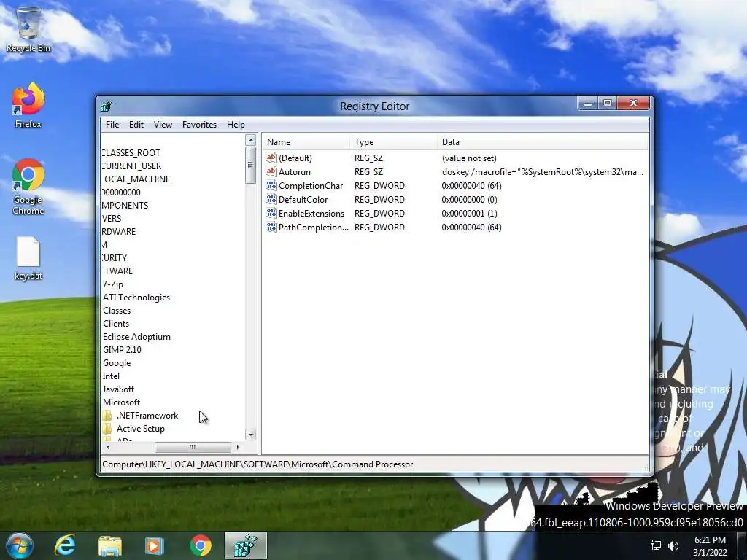The image size is (747, 560).
Task: Click the tree horizontal scrollbar thumb
Action: pos(193,447)
